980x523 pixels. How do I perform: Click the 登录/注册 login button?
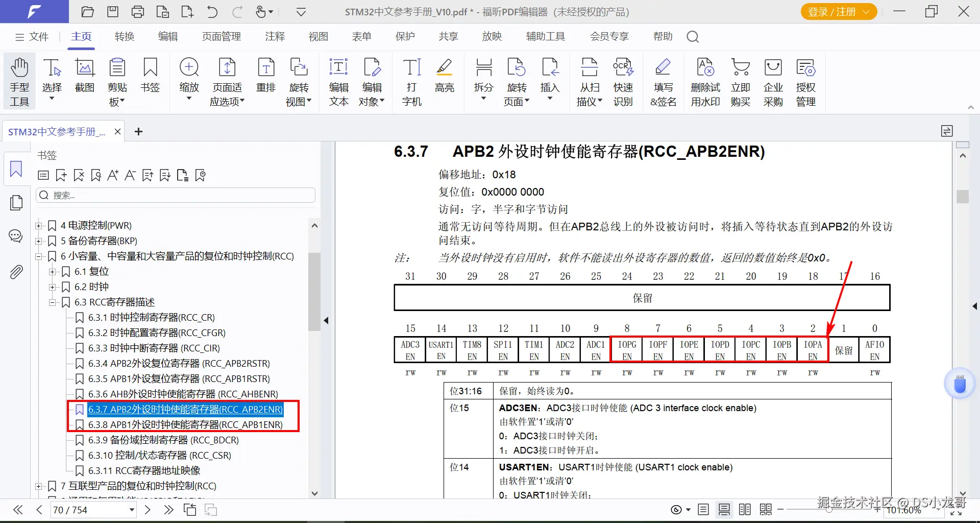[x=839, y=12]
